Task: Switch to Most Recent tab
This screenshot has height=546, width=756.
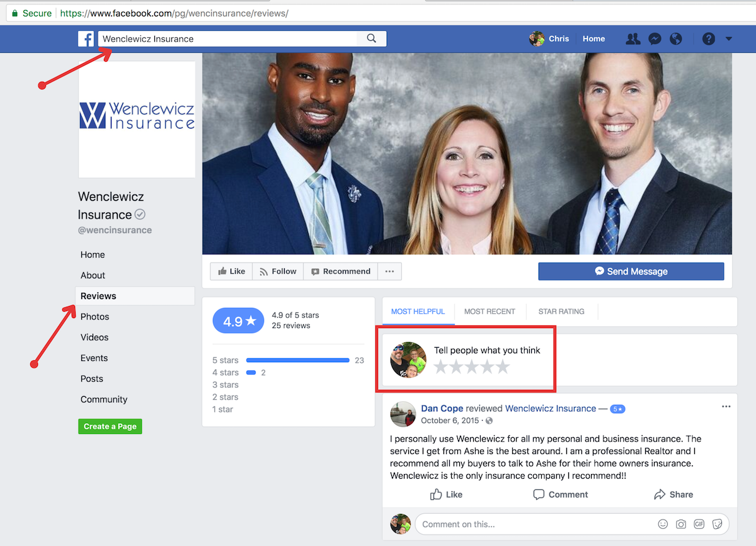Action: click(490, 312)
